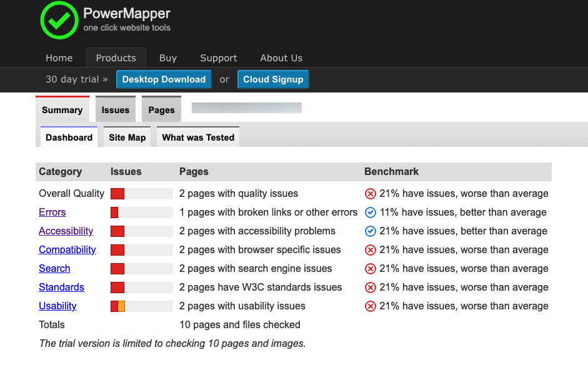
Task: Click the Compatibility issues bar
Action: 142,250
